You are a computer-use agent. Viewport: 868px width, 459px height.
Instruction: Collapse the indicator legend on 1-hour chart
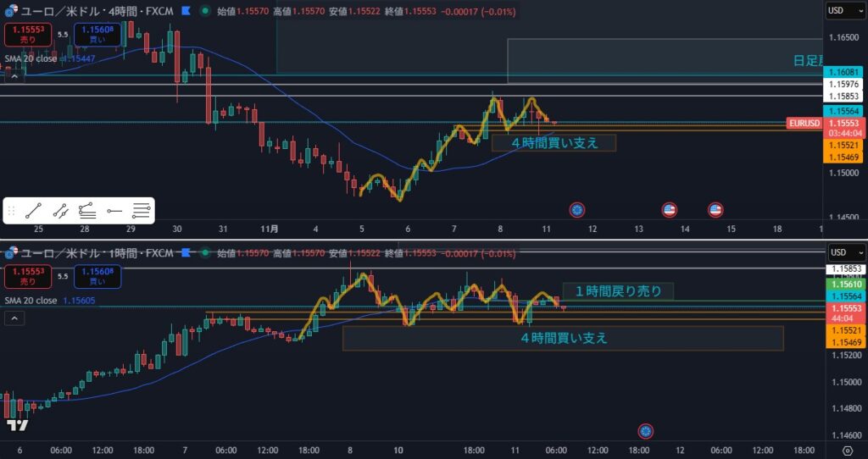tap(14, 318)
